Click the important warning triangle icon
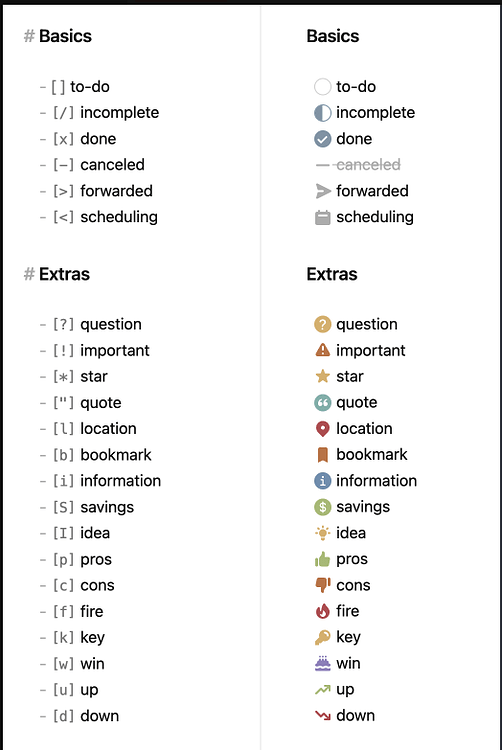Image resolution: width=502 pixels, height=750 pixels. coord(322,350)
